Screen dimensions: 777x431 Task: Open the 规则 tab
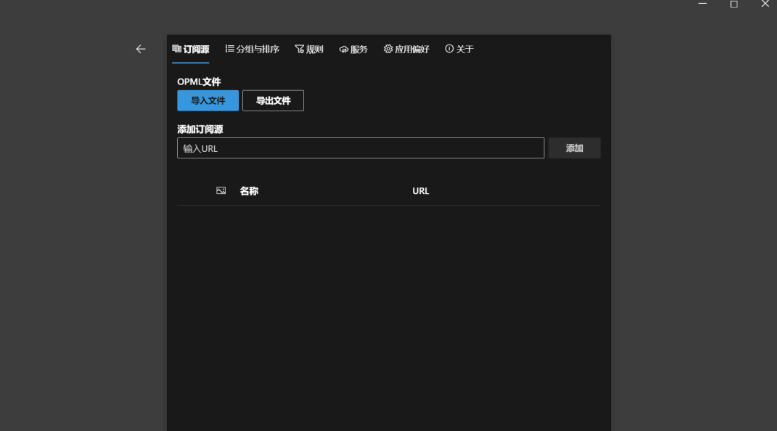314,49
